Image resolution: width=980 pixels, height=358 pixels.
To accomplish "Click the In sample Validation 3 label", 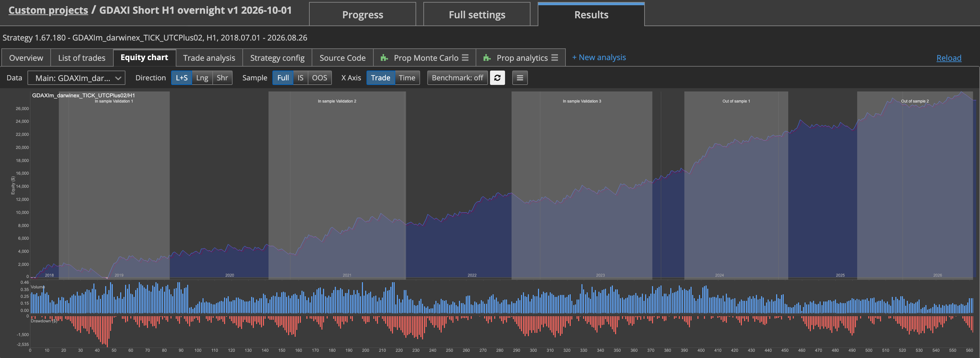I will pos(582,101).
